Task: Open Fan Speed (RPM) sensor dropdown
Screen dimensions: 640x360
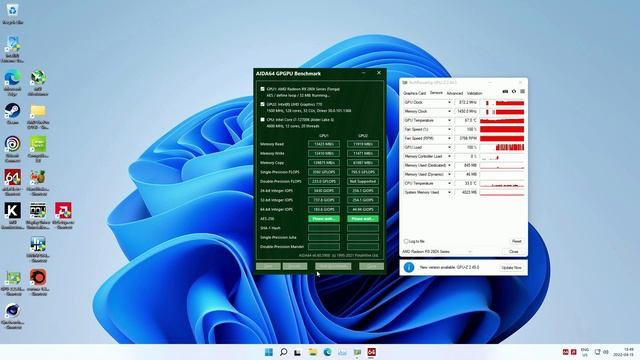Action: 449,138
